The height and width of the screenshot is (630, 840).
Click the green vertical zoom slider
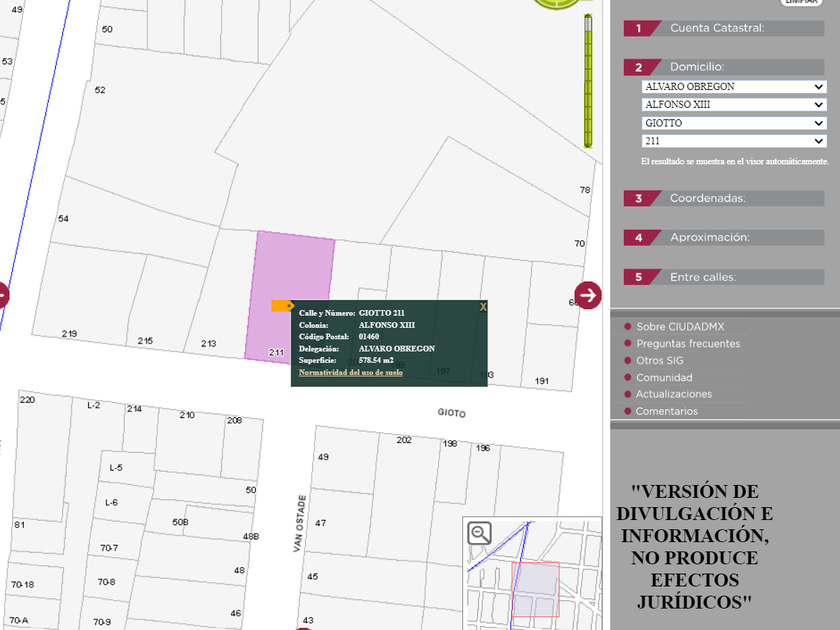point(590,82)
